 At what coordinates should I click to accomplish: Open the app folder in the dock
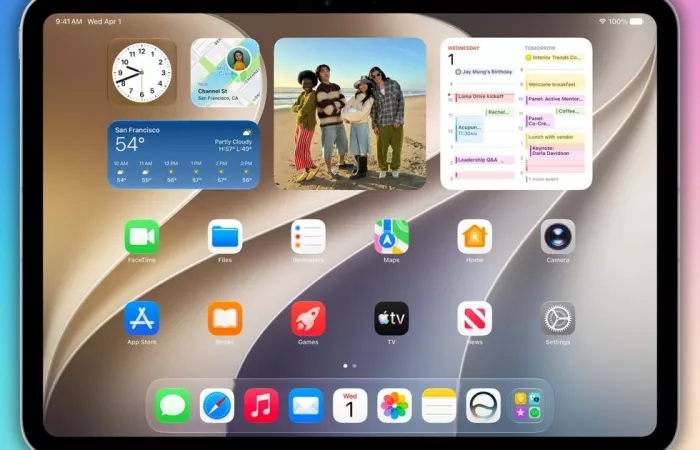tap(528, 406)
